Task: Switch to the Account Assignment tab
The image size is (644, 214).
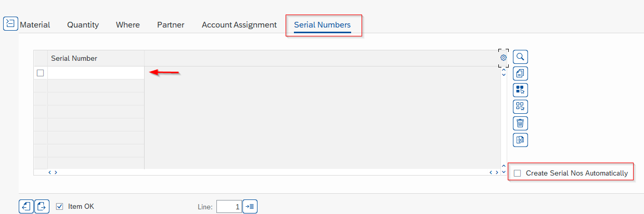Action: tap(239, 25)
